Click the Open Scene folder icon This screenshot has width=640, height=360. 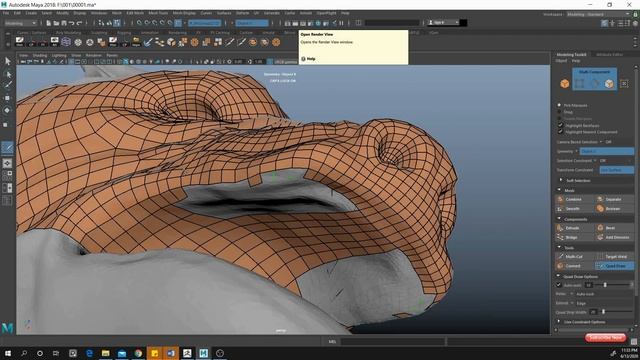[x=56, y=23]
